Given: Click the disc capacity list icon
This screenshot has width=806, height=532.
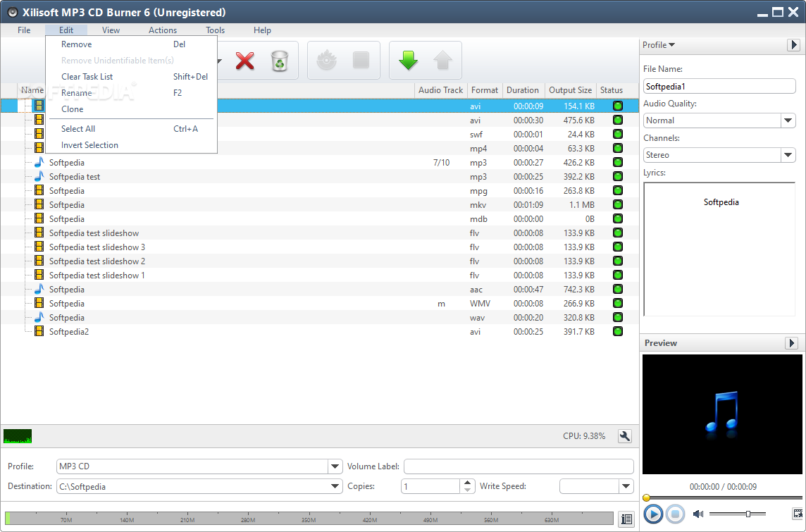Looking at the screenshot, I should click(x=626, y=519).
